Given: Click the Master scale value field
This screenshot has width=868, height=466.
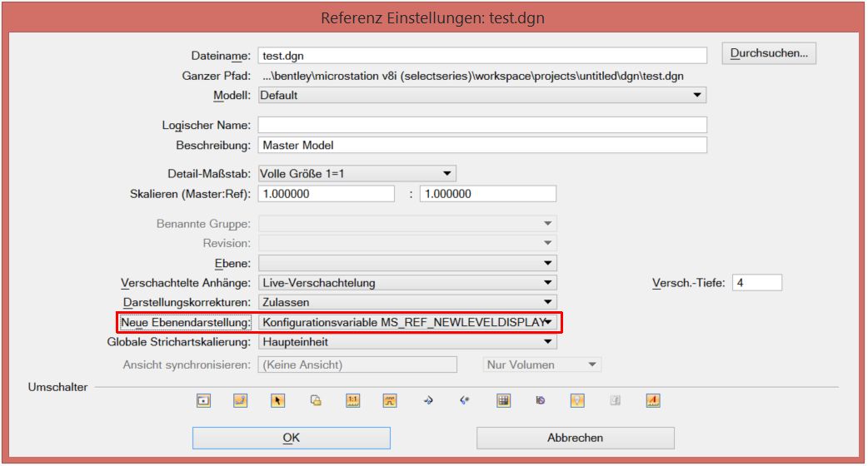Looking at the screenshot, I should click(326, 194).
